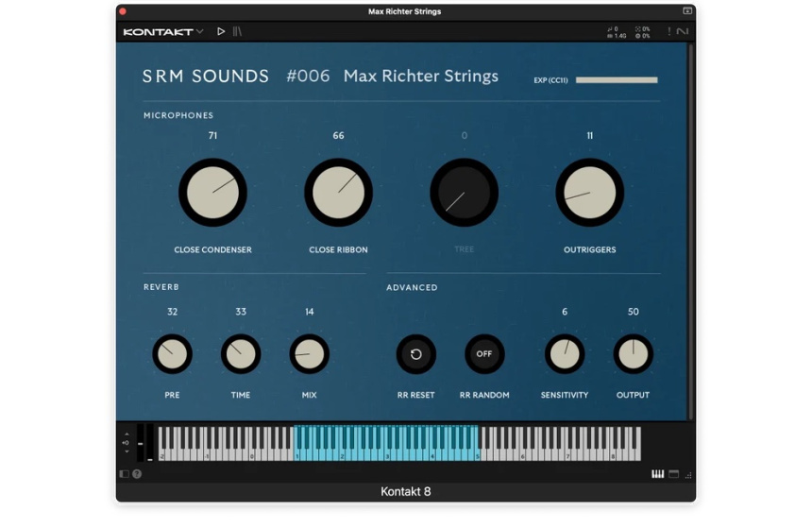Click the Outriggers microphone knob

pos(590,193)
